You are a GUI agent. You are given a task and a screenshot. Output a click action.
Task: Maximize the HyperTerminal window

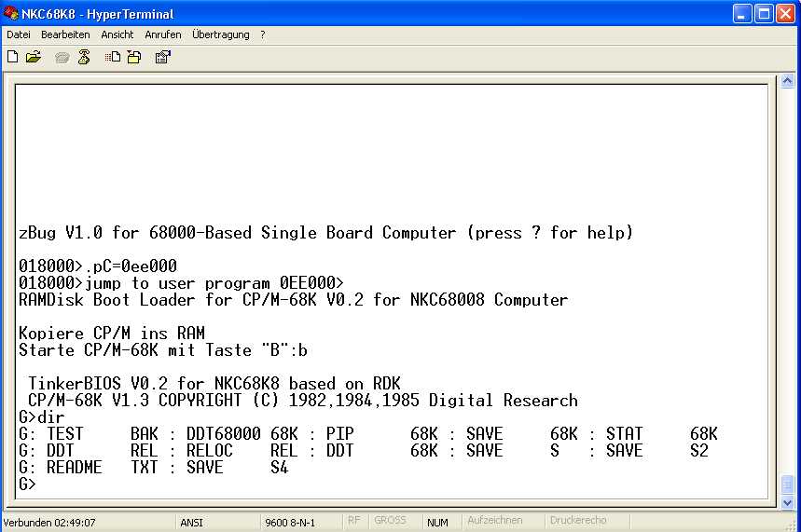click(765, 14)
